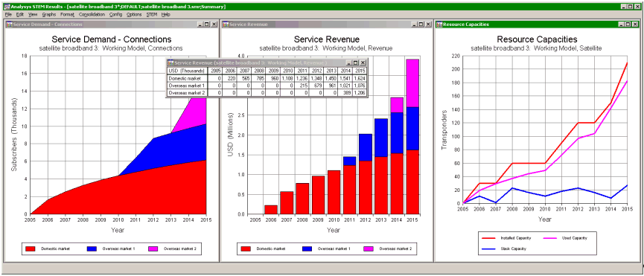Open the Format menu

(x=67, y=14)
